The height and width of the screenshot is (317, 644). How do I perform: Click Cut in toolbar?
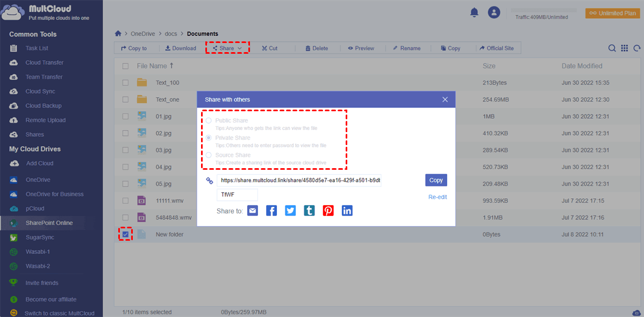(x=270, y=48)
